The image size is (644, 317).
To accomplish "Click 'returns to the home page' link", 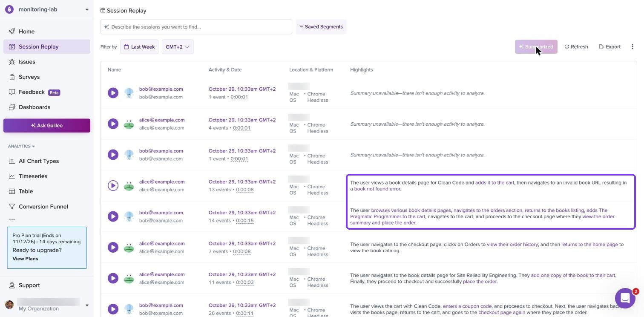I will tap(589, 245).
